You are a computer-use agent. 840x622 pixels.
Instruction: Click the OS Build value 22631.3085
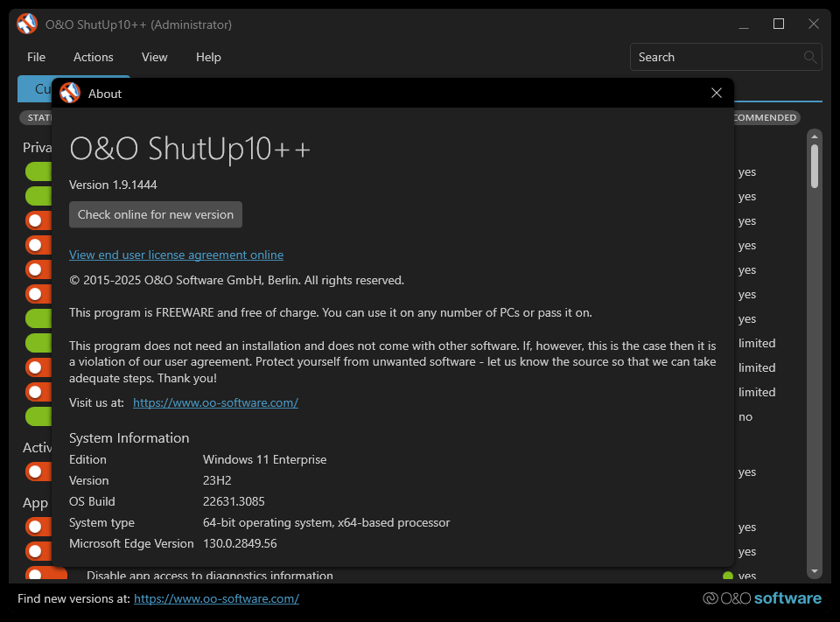pyautogui.click(x=234, y=501)
